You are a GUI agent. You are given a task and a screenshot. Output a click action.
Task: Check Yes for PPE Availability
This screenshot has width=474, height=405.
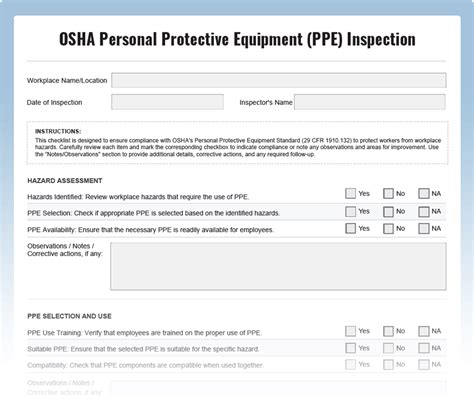tap(350, 228)
